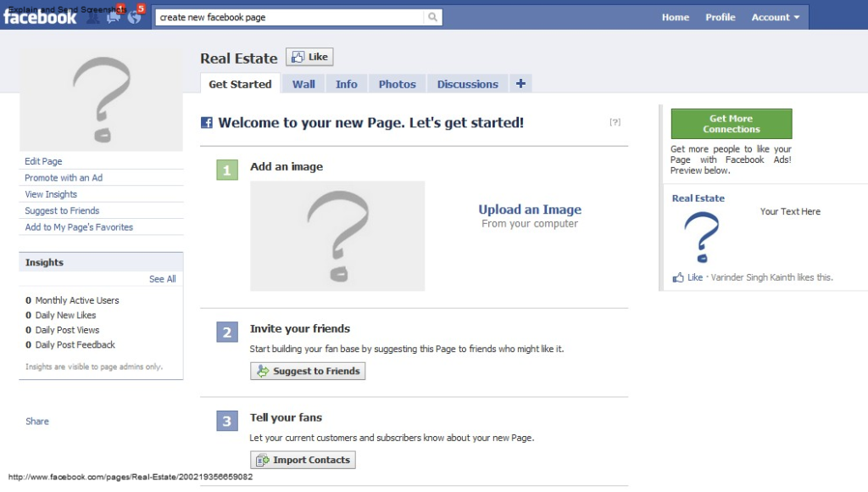868x492 pixels.
Task: Open the Discussions tab
Action: [x=468, y=84]
